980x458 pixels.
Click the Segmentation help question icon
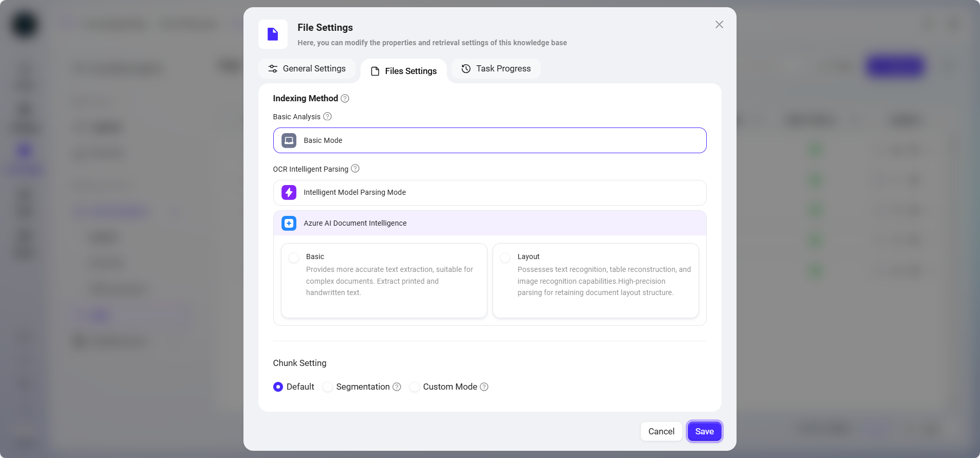click(x=397, y=387)
